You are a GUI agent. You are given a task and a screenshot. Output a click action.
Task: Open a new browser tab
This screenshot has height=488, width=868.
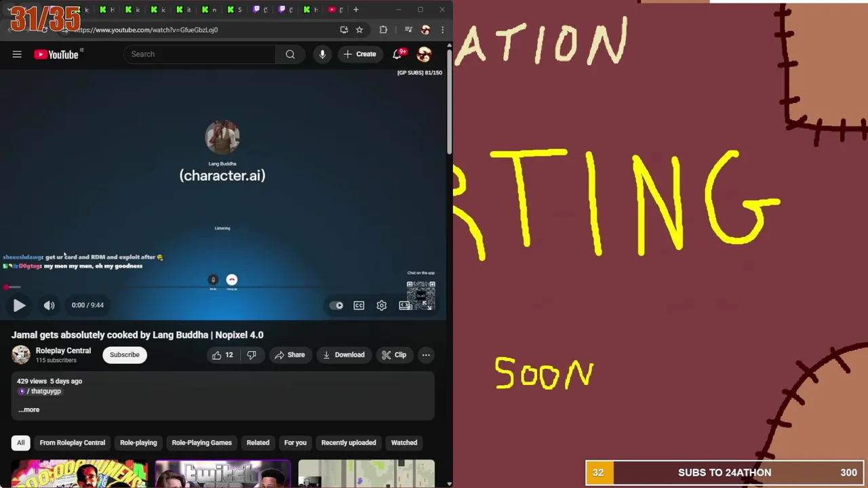(x=355, y=9)
